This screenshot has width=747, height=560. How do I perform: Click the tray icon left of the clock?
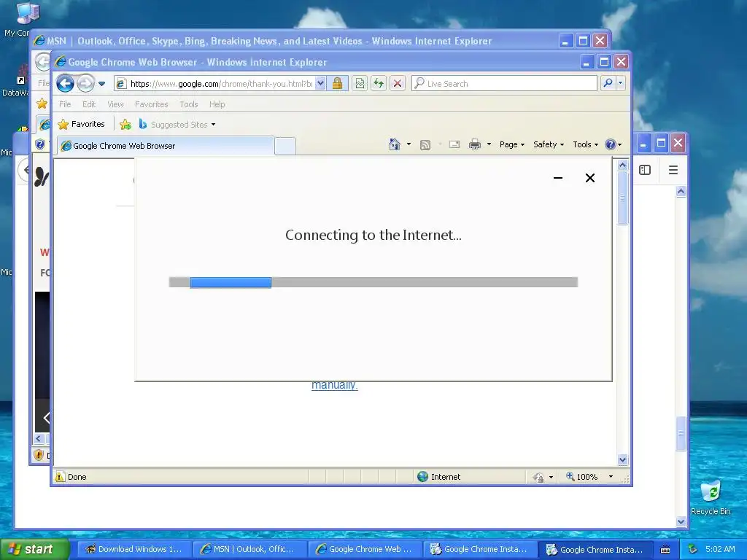click(692, 550)
